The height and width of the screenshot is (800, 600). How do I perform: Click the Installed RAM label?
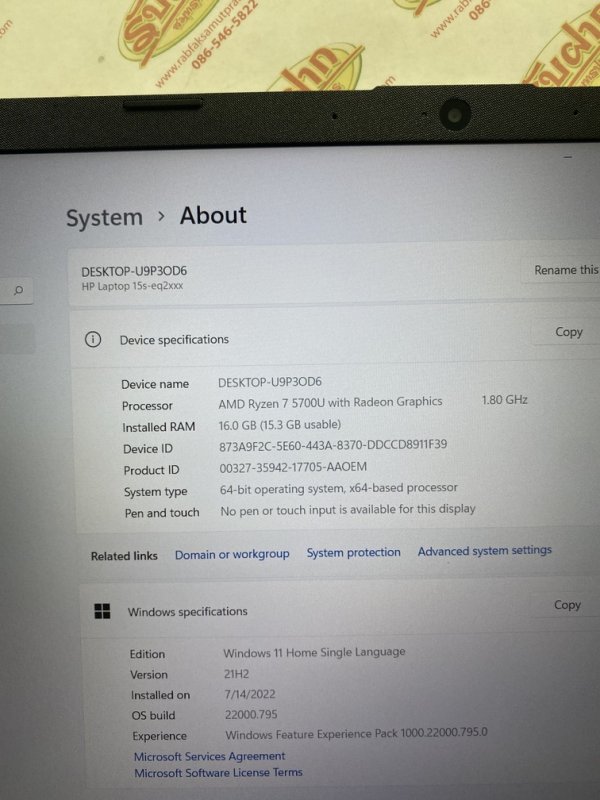tap(159, 427)
